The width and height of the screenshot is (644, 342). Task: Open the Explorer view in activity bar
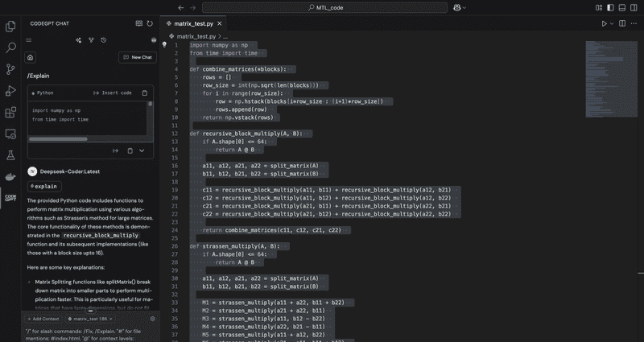(x=10, y=27)
